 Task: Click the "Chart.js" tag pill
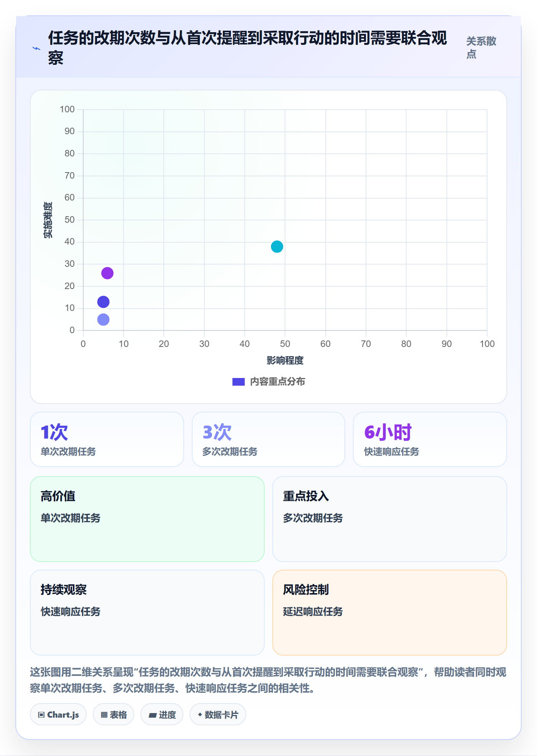point(58,715)
